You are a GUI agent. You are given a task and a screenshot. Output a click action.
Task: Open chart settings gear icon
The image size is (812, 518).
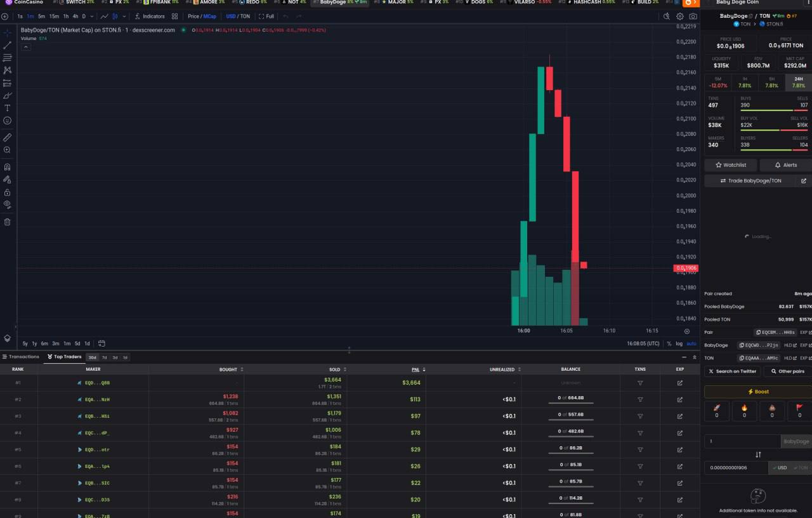[x=680, y=17]
